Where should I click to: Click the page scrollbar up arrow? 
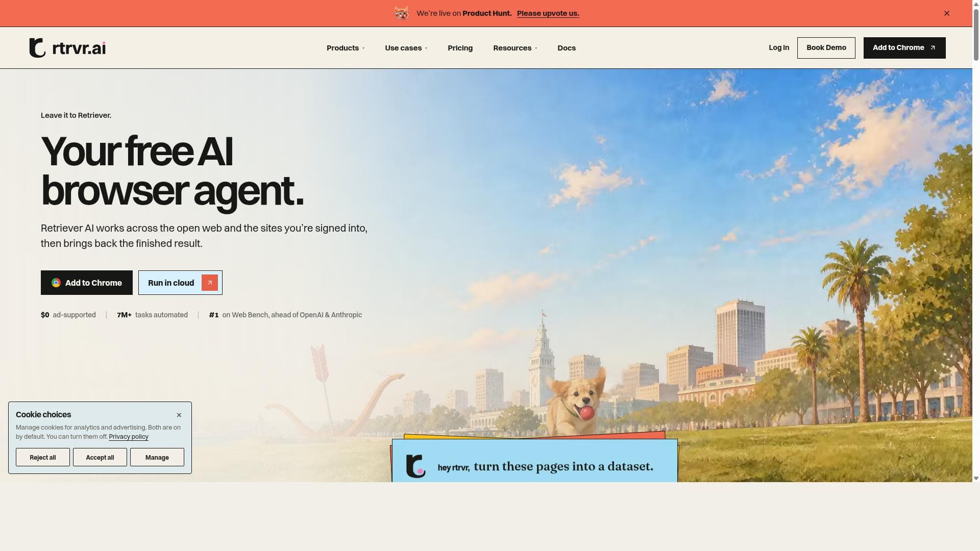[976, 4]
